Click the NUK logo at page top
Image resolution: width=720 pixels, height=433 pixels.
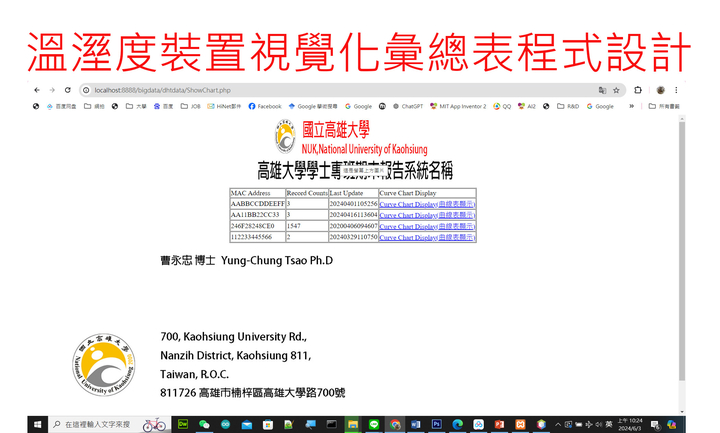pos(286,136)
